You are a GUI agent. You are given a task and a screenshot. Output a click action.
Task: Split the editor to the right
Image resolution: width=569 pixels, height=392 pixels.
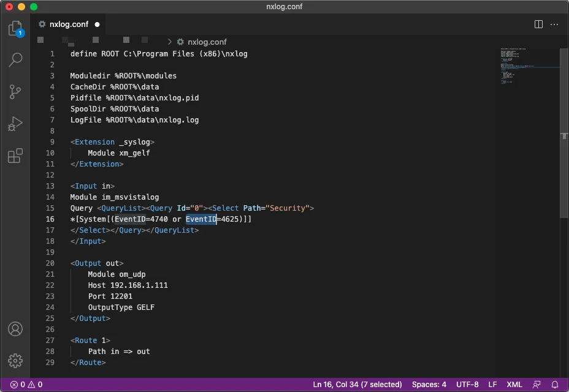click(x=538, y=24)
